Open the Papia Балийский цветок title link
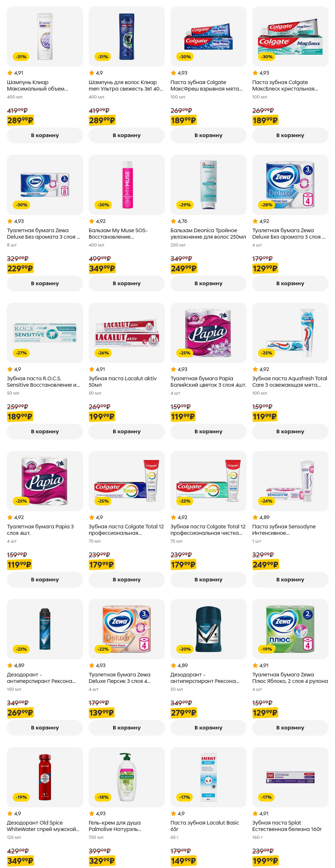 [x=208, y=381]
